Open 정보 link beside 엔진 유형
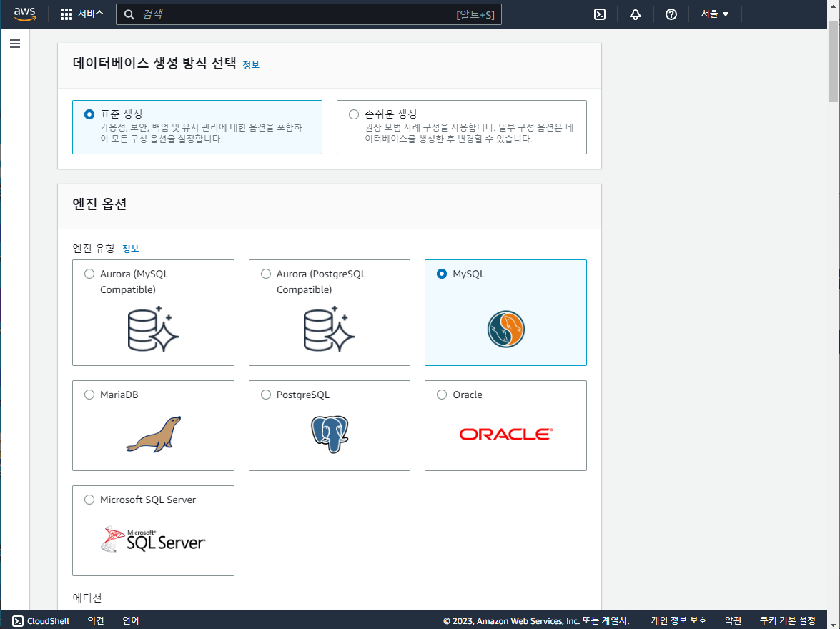840x629 pixels. [x=130, y=249]
